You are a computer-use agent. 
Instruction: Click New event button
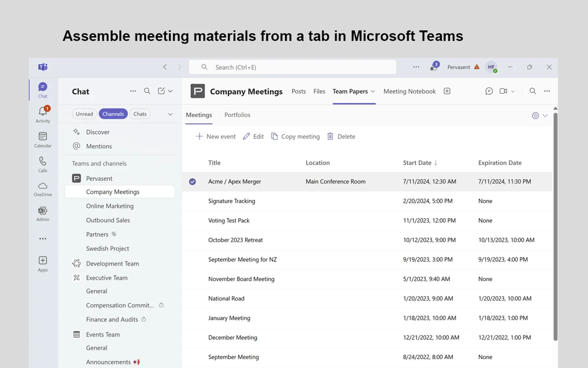point(216,137)
